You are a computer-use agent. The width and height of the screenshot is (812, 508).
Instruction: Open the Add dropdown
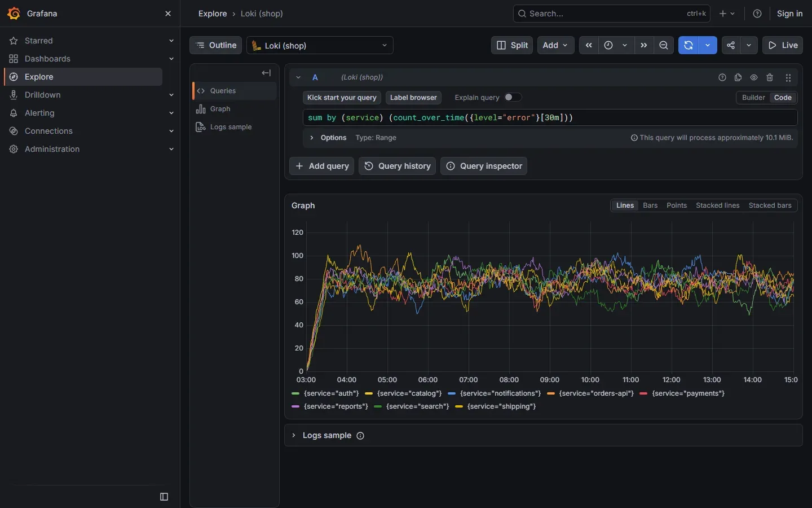555,45
